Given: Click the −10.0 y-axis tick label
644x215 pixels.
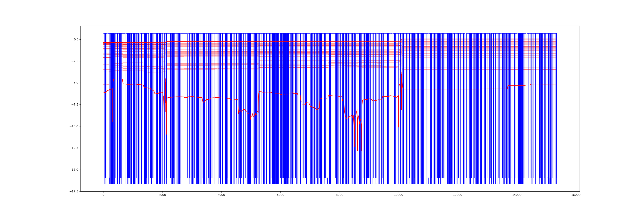Looking at the screenshot, I should pos(74,126).
